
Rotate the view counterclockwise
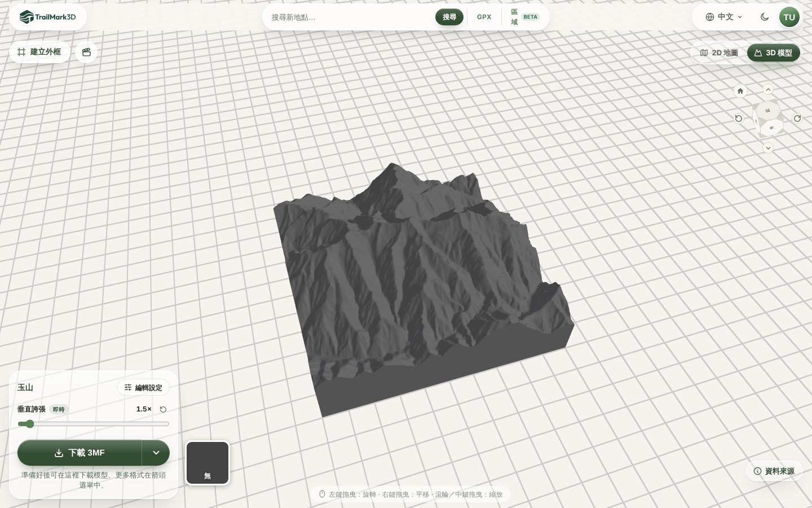point(739,119)
